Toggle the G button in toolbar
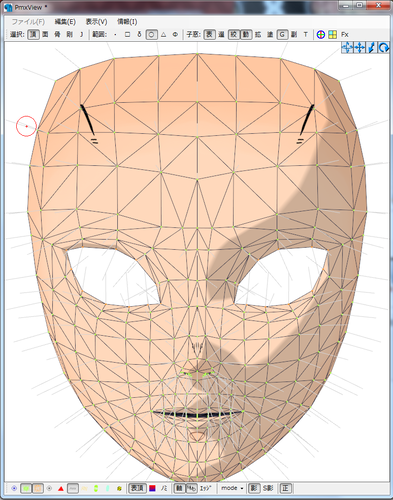The width and height of the screenshot is (393, 500). [282, 34]
